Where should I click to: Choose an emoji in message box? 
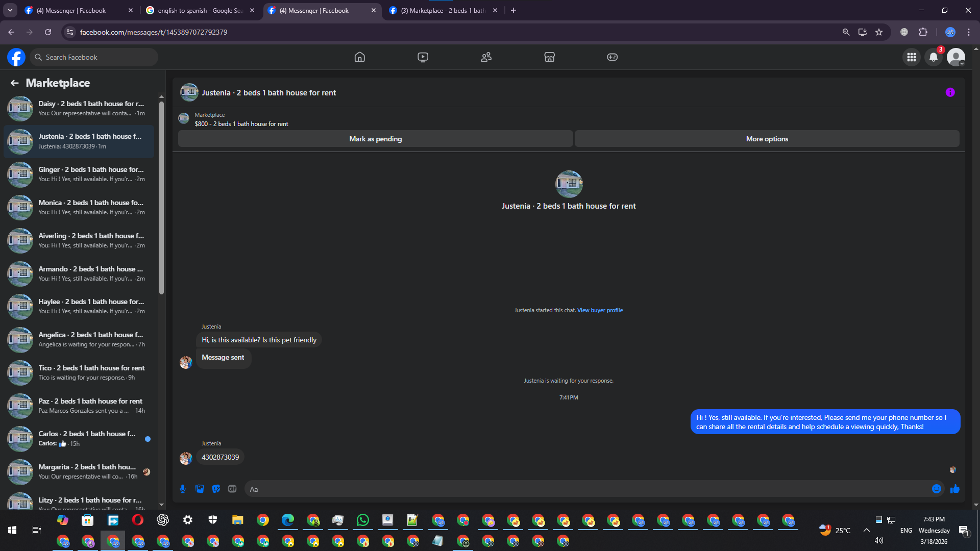[936, 489]
